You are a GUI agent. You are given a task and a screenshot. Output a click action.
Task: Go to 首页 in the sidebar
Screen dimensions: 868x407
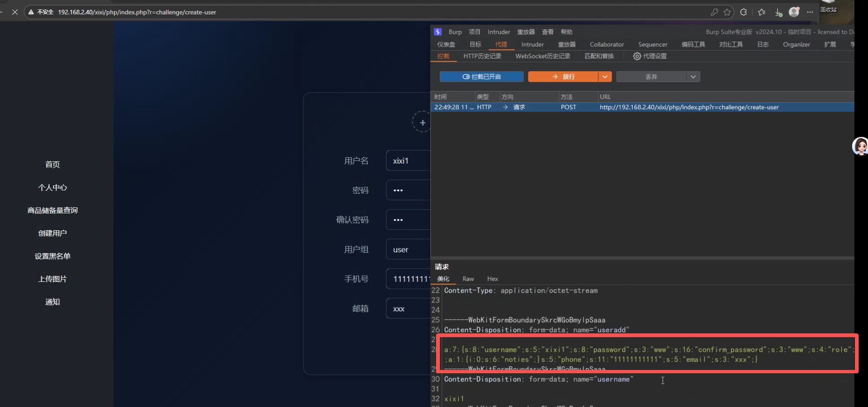(x=53, y=165)
